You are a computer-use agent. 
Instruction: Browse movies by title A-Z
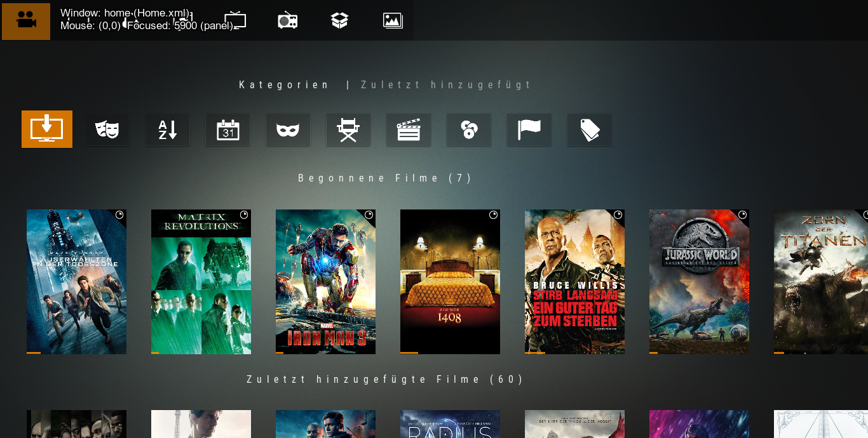pyautogui.click(x=168, y=129)
